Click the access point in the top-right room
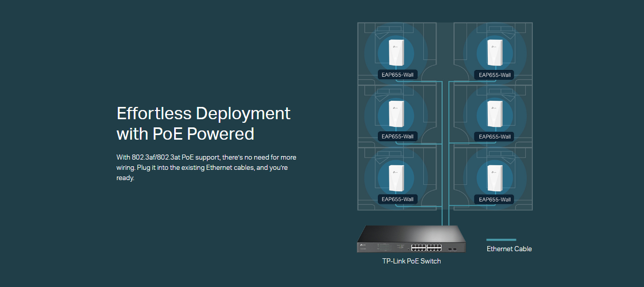This screenshot has width=644, height=287. (x=495, y=52)
